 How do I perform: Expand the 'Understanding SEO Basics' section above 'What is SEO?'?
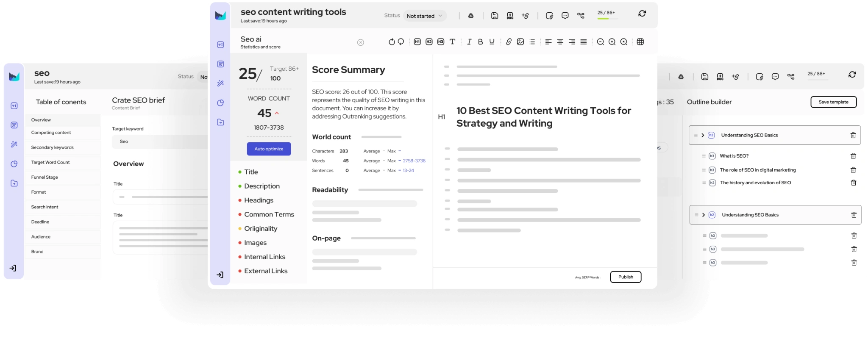coord(703,135)
